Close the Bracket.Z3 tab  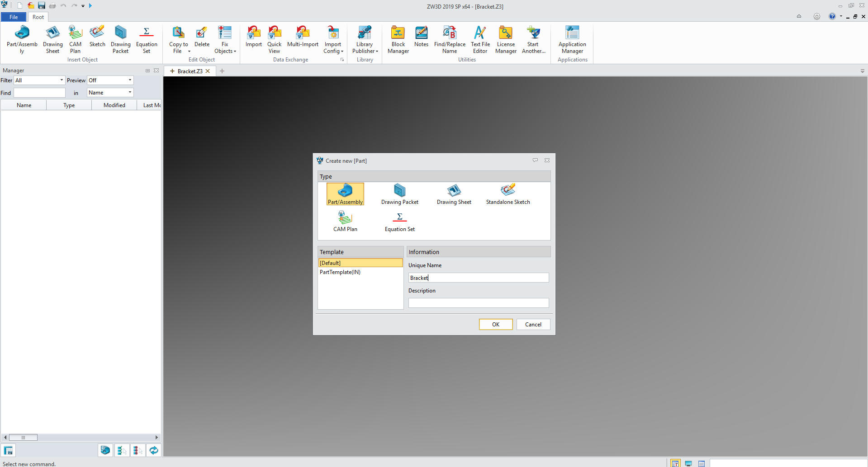(x=208, y=71)
